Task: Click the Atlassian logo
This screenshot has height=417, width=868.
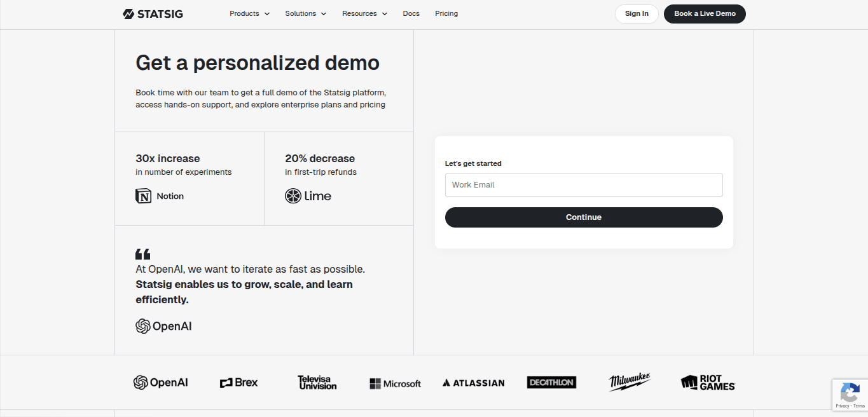Action: (474, 383)
